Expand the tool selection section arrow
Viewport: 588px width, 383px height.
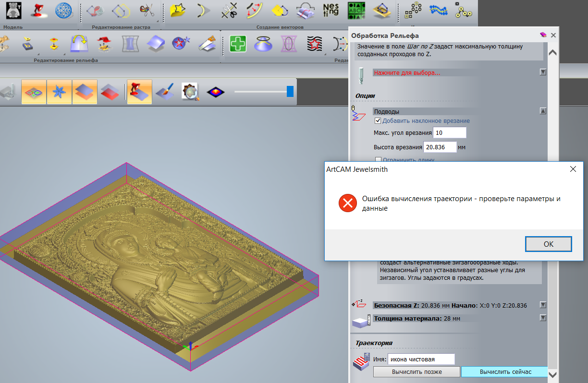(543, 72)
